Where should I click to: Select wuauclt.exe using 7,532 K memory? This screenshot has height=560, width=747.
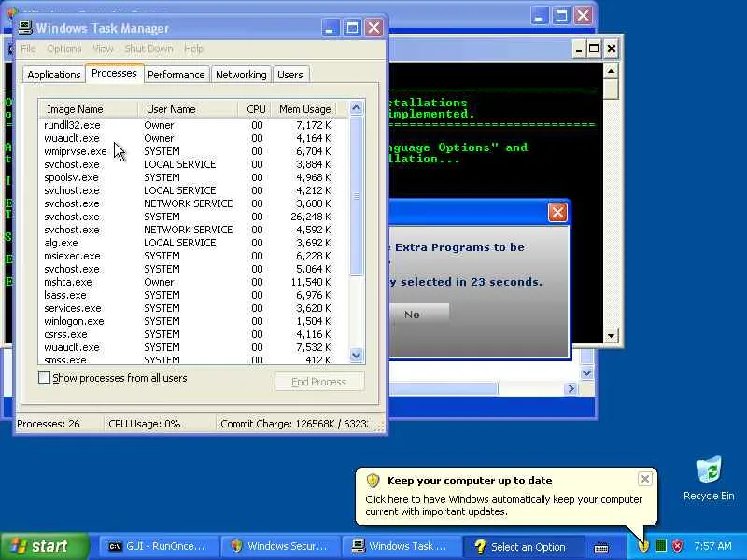(x=193, y=347)
